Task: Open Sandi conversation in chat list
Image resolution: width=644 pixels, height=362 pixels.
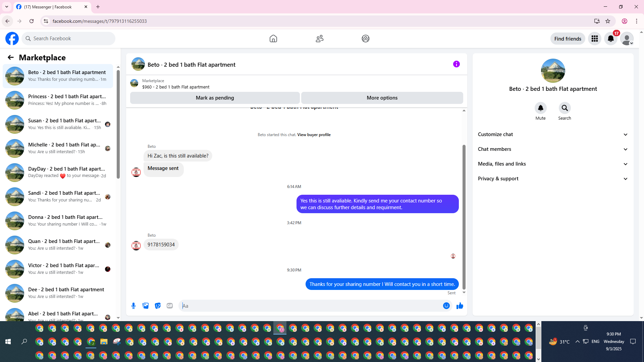Action: coord(58,197)
